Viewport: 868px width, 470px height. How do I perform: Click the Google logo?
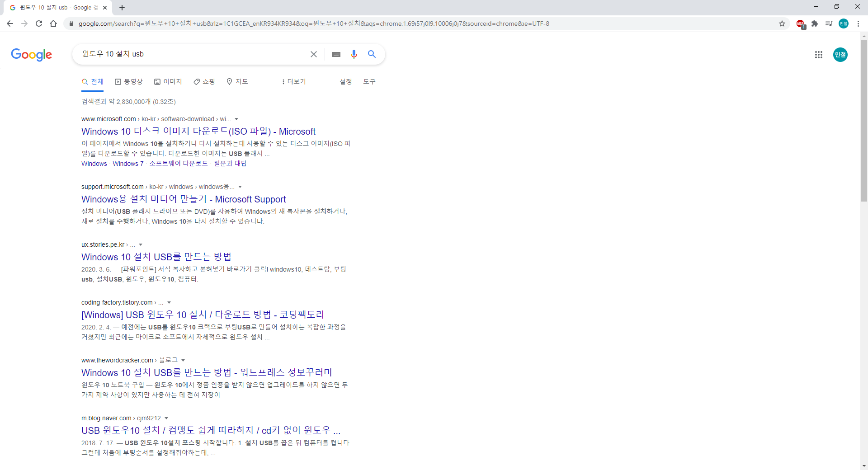[x=31, y=55]
